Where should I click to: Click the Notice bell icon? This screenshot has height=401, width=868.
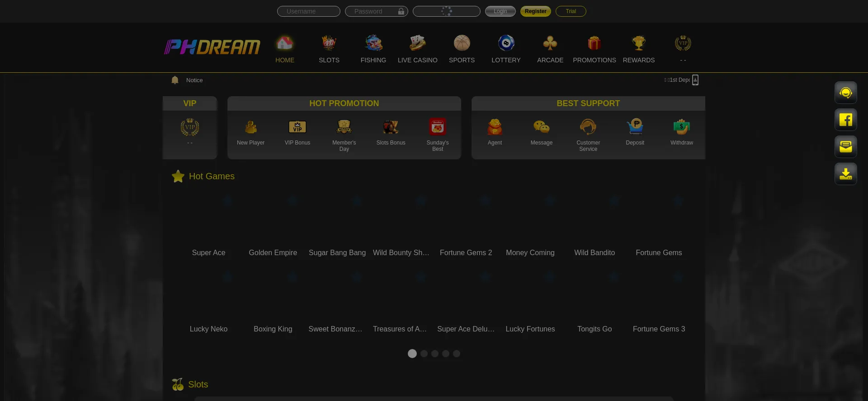coord(175,80)
